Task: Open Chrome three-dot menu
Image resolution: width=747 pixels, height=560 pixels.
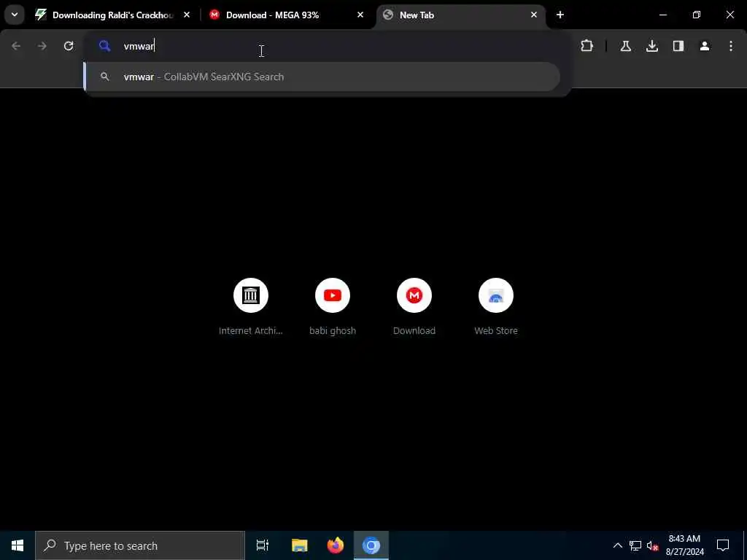Action: [x=731, y=46]
